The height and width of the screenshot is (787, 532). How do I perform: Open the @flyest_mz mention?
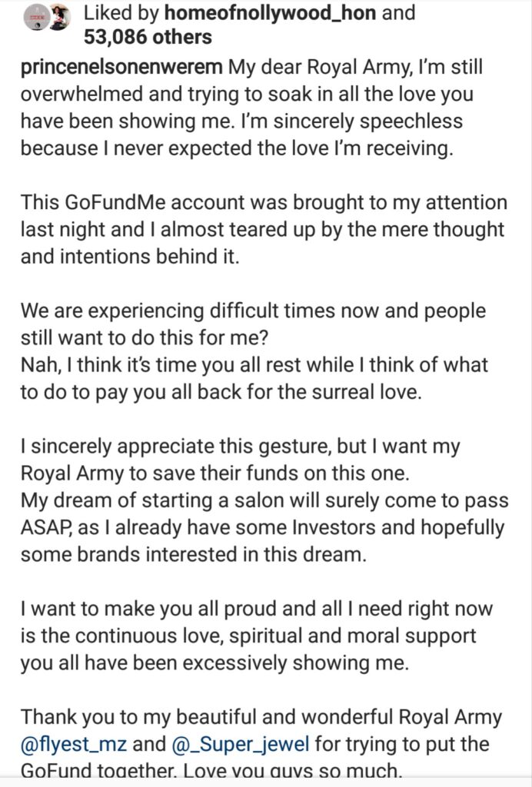73,744
